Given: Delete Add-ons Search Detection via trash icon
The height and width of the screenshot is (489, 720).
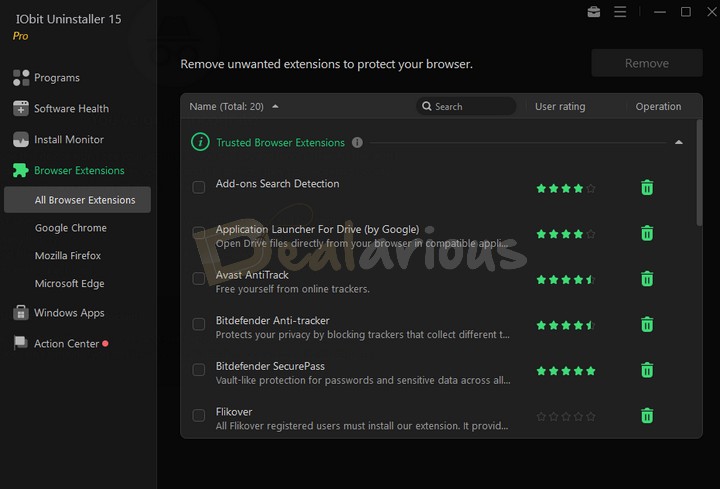Looking at the screenshot, I should click(647, 187).
